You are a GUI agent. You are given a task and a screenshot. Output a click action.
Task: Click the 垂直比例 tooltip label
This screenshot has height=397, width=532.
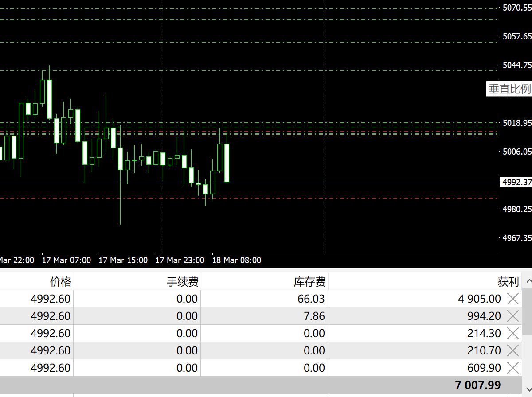point(509,89)
